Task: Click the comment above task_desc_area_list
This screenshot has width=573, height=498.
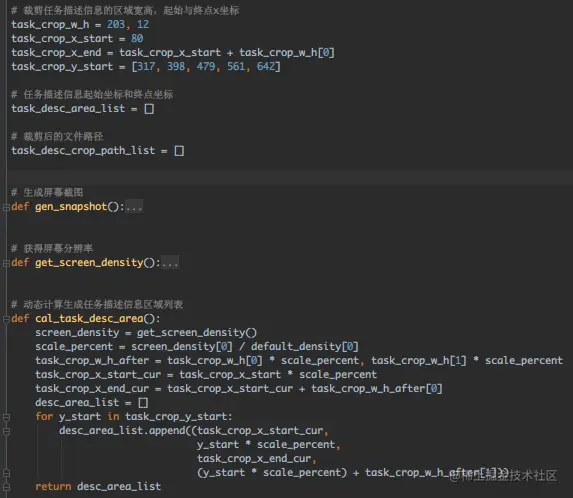Action: pos(92,95)
